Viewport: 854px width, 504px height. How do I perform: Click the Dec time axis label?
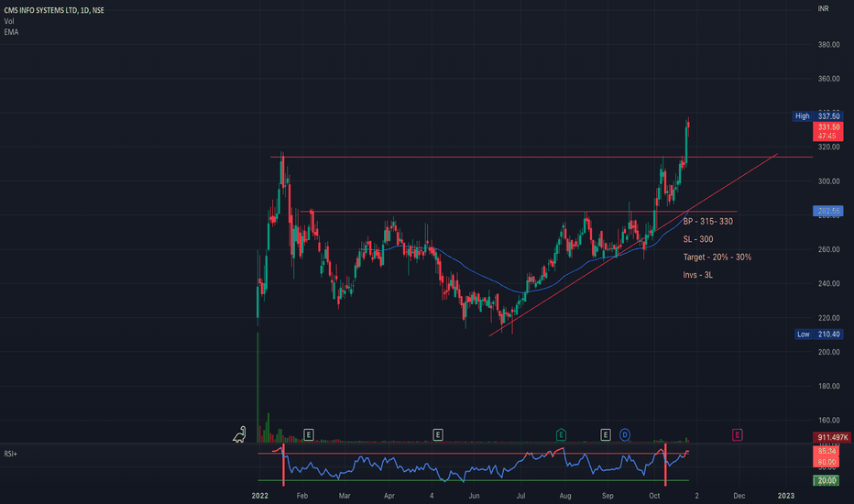739,496
